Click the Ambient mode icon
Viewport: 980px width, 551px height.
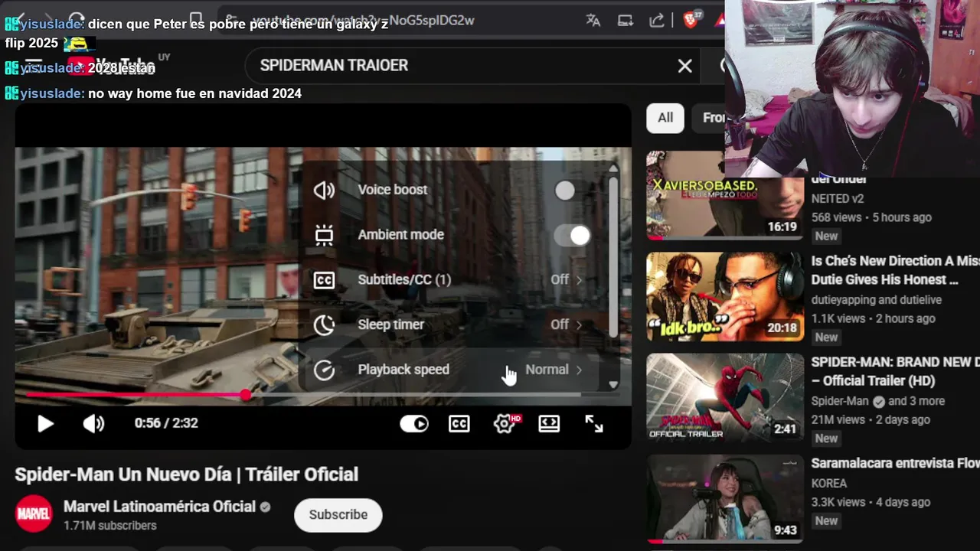[325, 235]
